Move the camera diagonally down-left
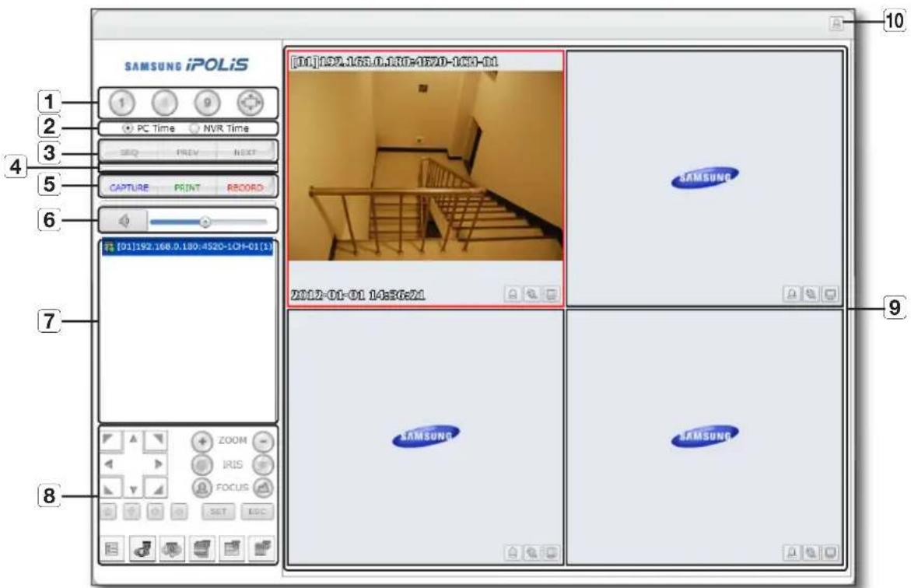 (111, 487)
